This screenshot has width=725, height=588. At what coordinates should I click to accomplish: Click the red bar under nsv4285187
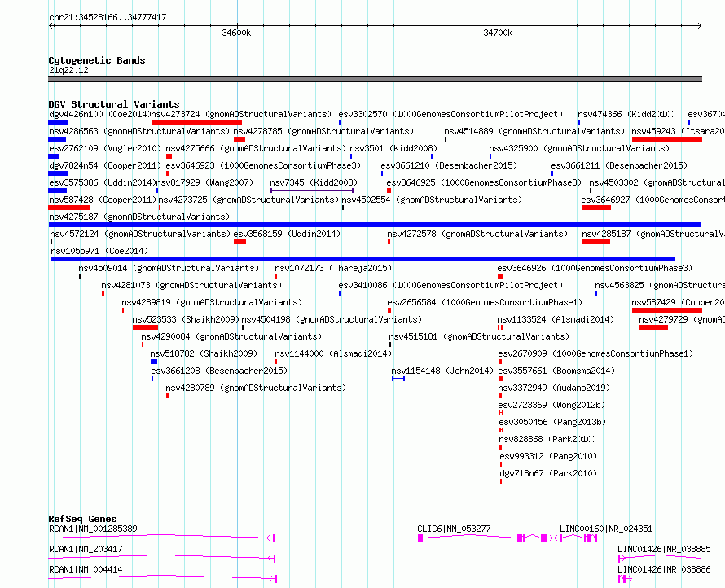pyautogui.click(x=596, y=242)
